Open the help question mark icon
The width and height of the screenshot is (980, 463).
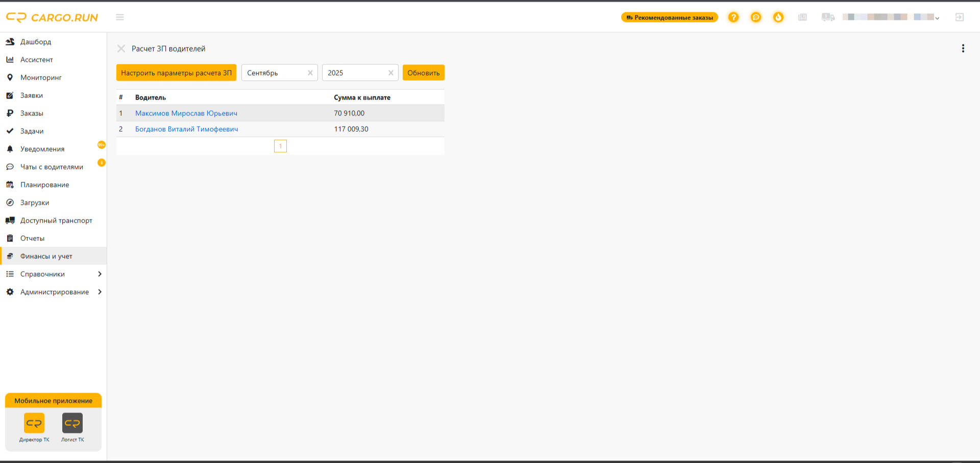tap(733, 17)
